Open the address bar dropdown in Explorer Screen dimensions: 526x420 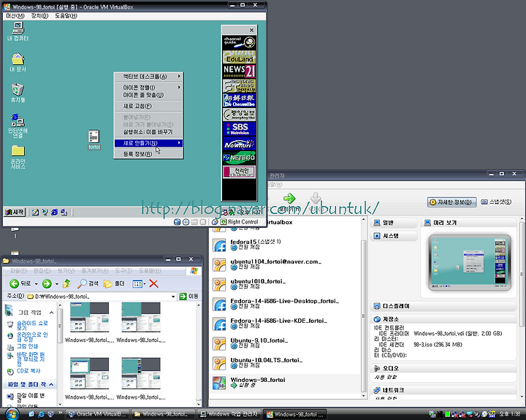coord(173,297)
